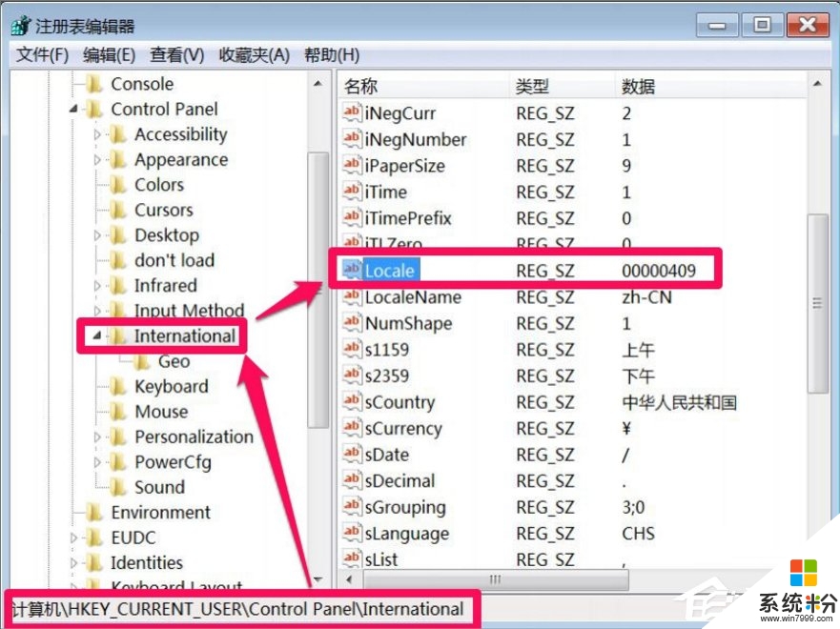
Task: Click the Geo subfolder icon
Action: coord(142,361)
